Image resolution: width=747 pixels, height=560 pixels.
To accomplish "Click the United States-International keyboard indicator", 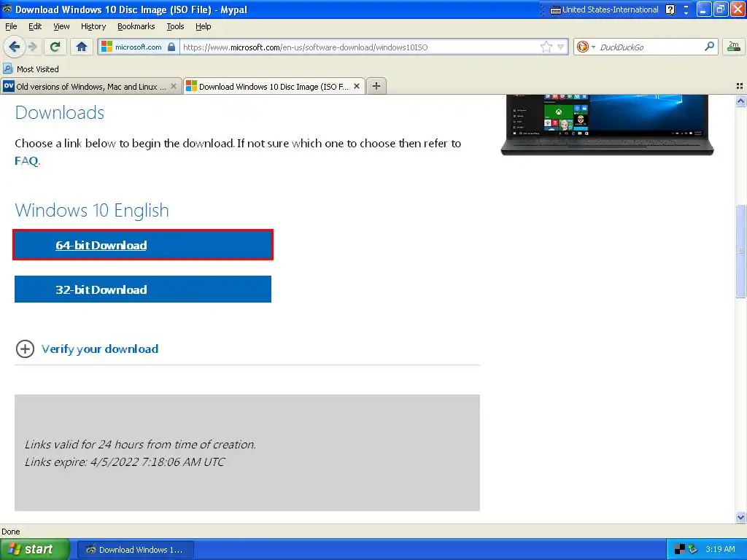I will click(x=605, y=9).
